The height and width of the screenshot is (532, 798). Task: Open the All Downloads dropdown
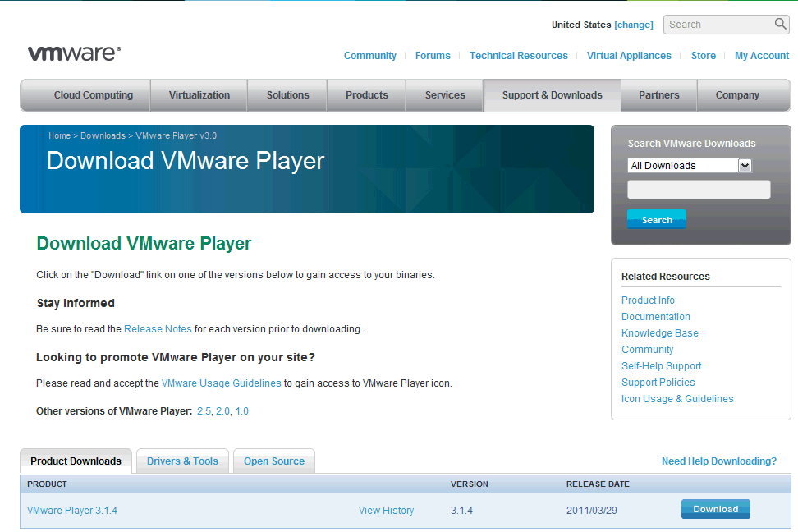pos(690,166)
